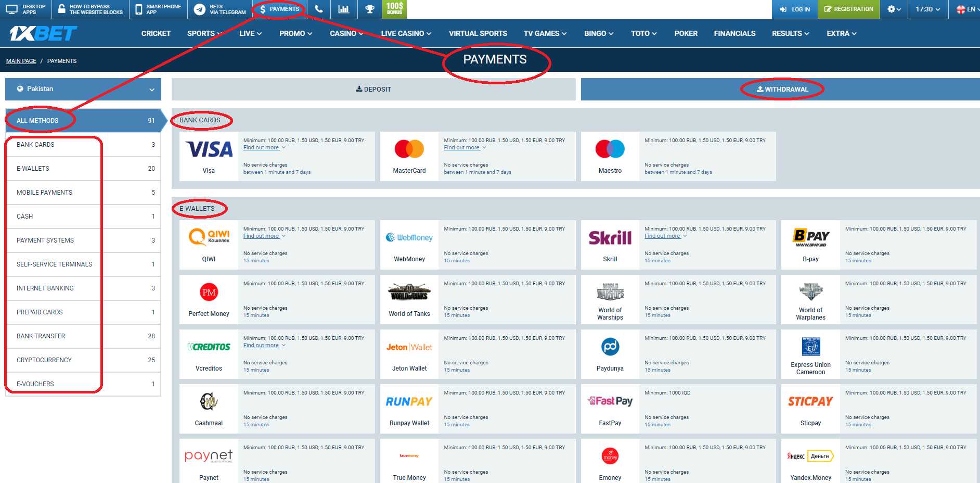Choose the Jeton Wallet logo
This screenshot has width=980, height=483.
[x=409, y=347]
